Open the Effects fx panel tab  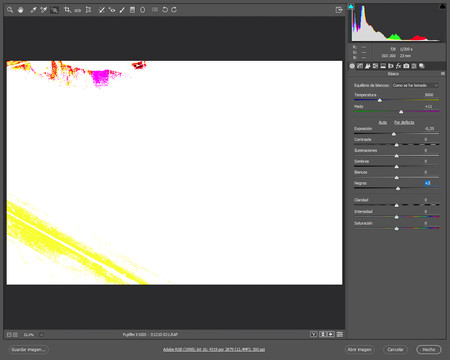click(398, 66)
